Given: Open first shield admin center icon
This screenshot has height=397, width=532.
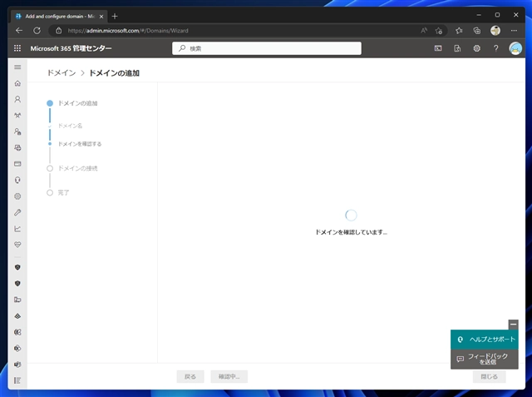Looking at the screenshot, I should [x=17, y=267].
